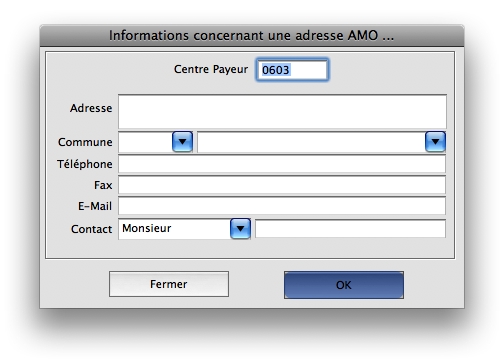504x363 pixels.
Task: Click the Fax input field
Action: (x=282, y=185)
